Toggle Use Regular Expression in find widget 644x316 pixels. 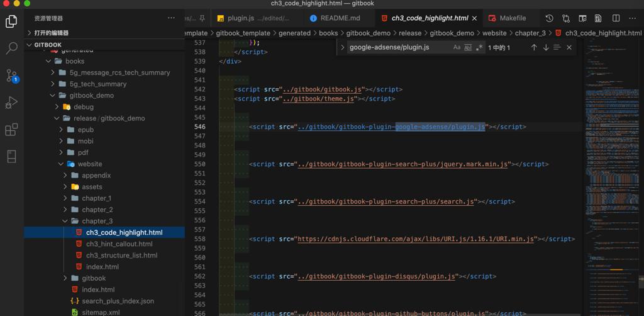[479, 47]
